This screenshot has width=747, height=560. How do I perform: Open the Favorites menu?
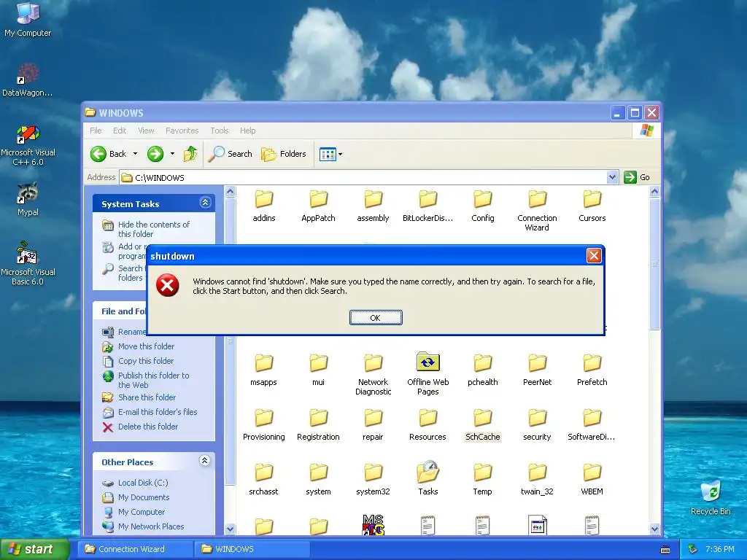[182, 131]
